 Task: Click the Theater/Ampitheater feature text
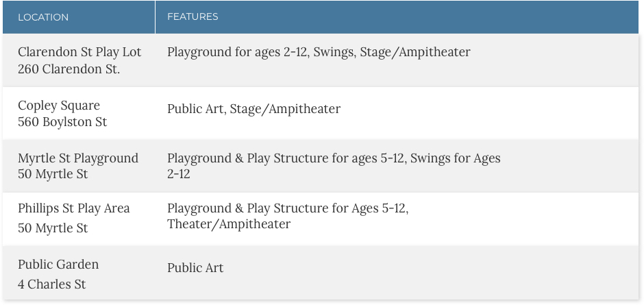[x=229, y=224]
